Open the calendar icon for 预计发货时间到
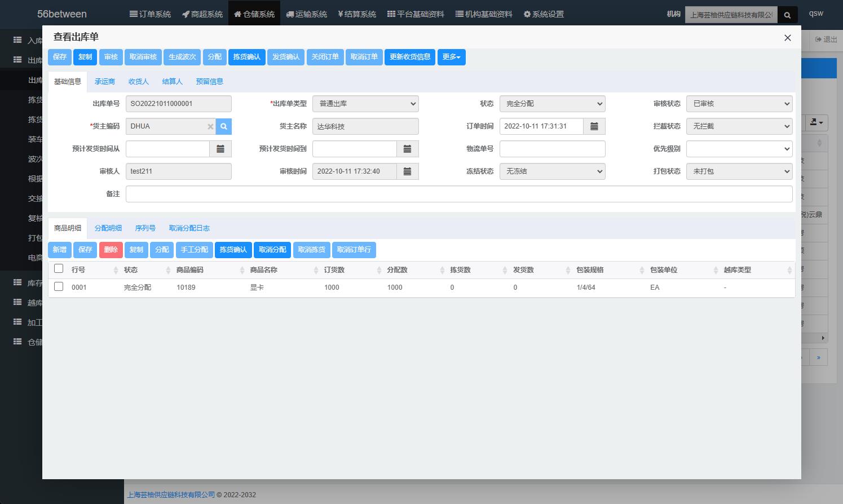 click(407, 149)
